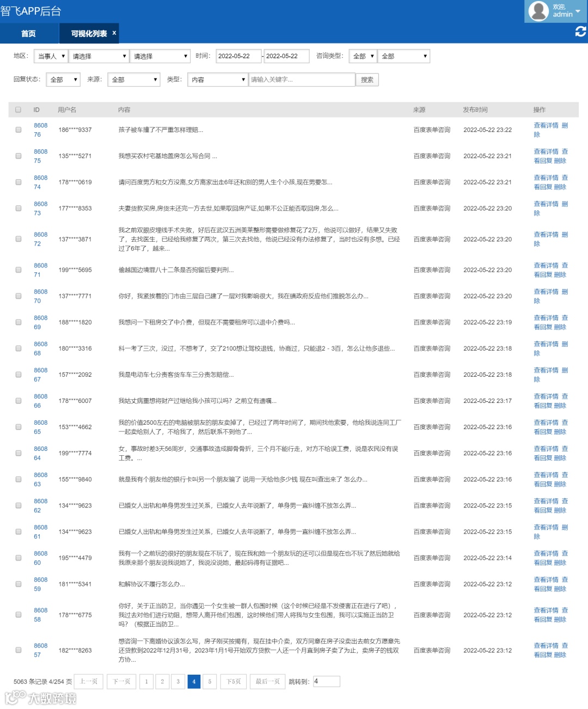Viewport: 588px width, 709px height.
Task: Check the row for user 182****8263
Action: point(19,650)
